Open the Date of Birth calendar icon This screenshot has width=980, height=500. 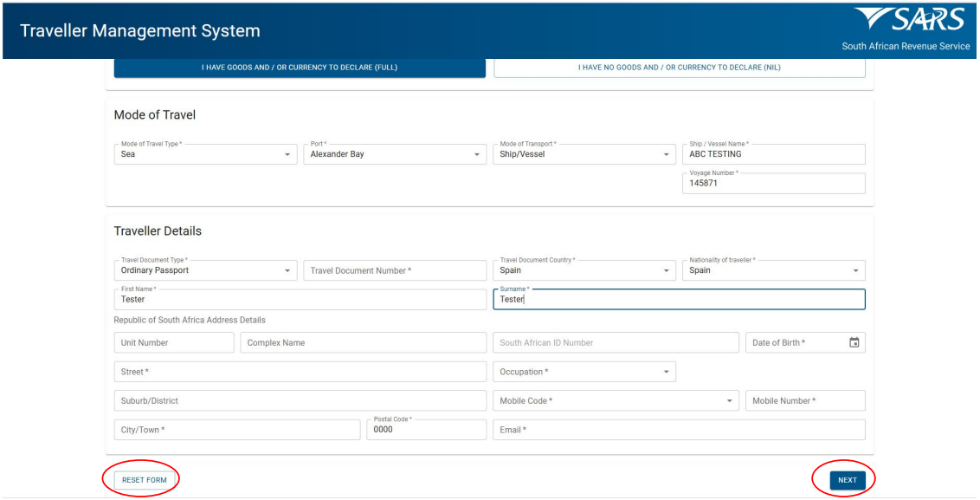(x=854, y=342)
